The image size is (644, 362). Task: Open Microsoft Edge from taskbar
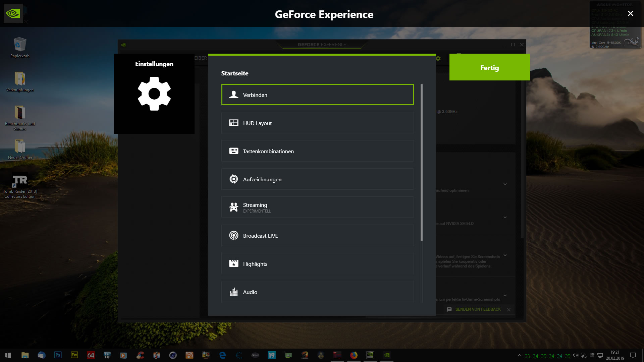(x=222, y=355)
